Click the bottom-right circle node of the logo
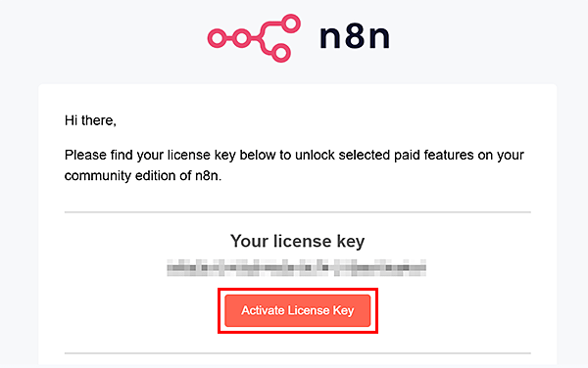Screen dimensions: 588x368 [281, 53]
